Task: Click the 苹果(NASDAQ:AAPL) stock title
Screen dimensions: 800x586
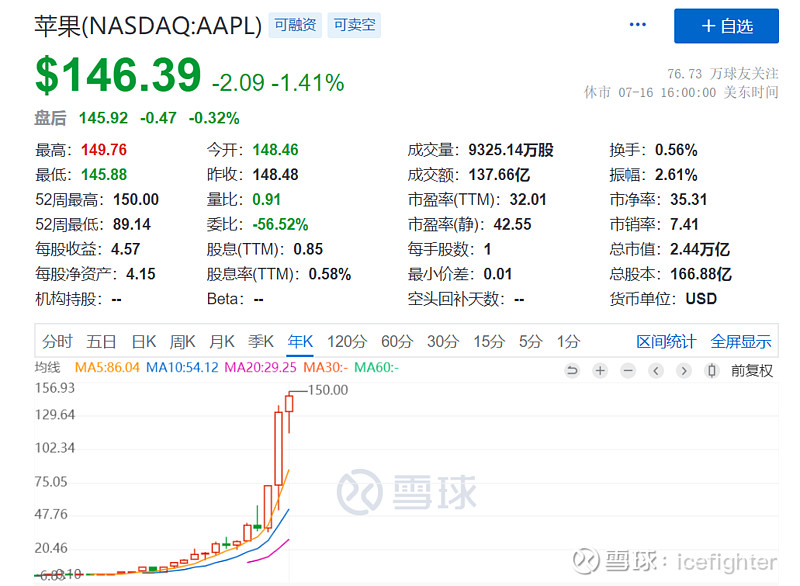Action: (148, 26)
